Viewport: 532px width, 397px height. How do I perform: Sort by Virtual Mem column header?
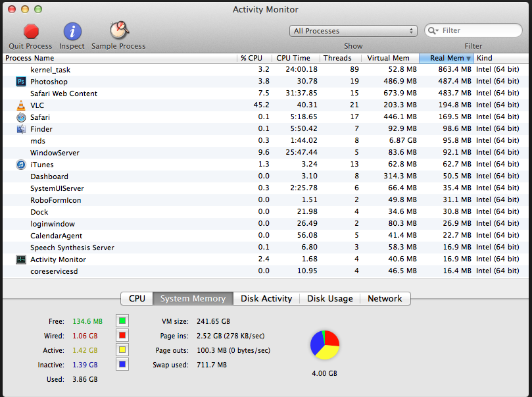coord(390,58)
